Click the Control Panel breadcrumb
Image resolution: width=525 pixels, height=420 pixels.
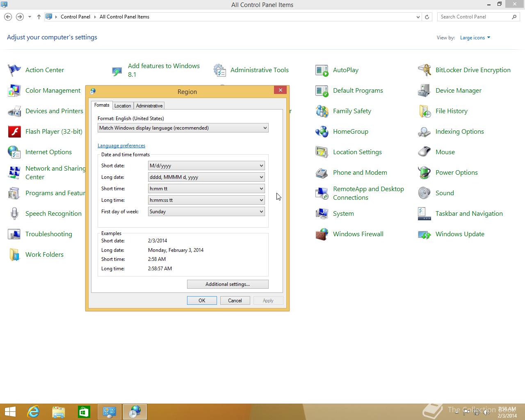click(x=75, y=17)
